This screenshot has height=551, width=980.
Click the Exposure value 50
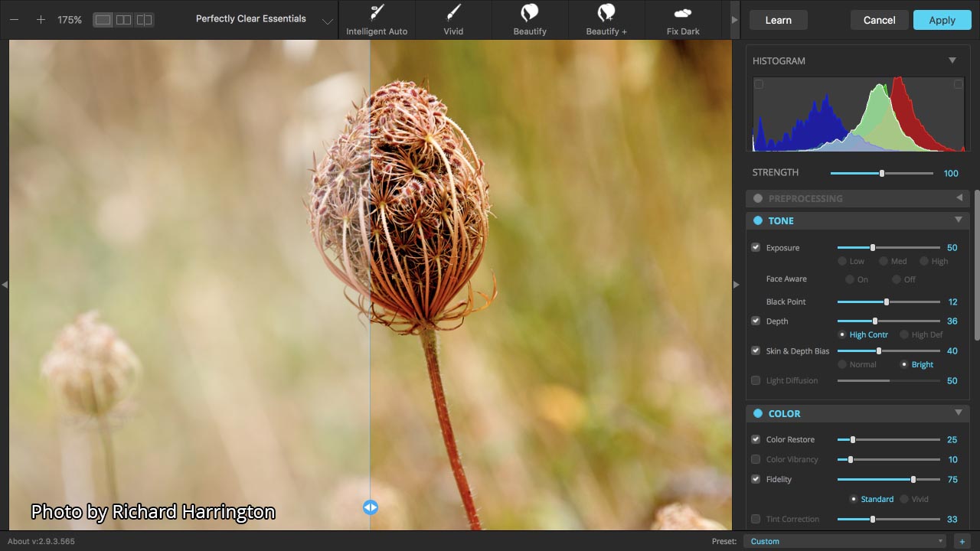click(x=952, y=247)
